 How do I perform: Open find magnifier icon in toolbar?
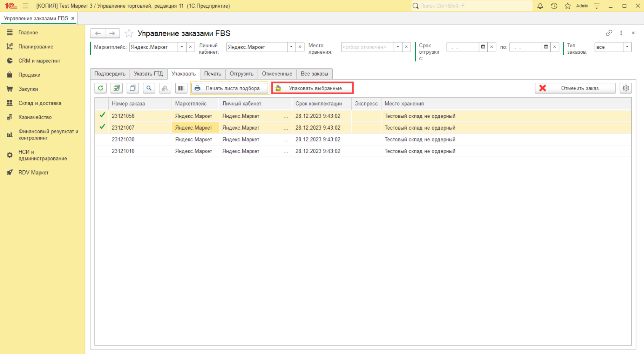[149, 88]
